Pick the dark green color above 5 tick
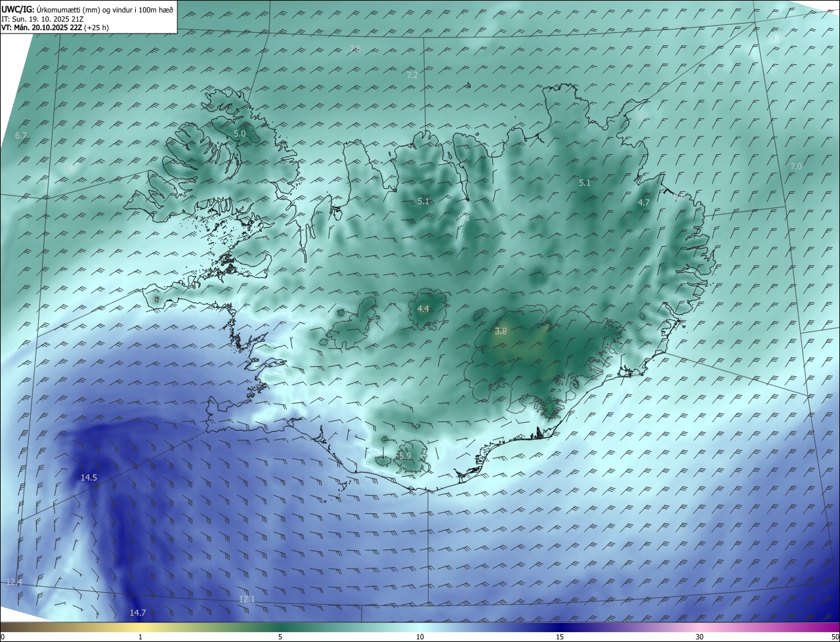This screenshot has width=840, height=642. tap(280, 627)
